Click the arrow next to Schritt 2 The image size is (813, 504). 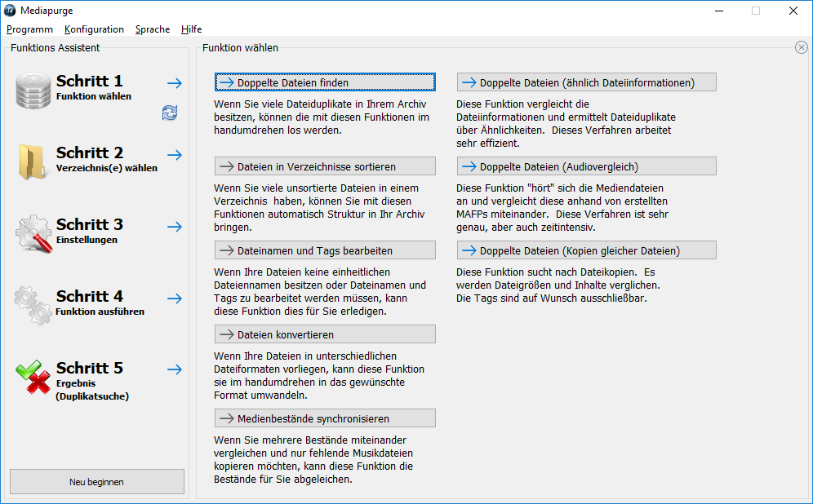pos(174,154)
